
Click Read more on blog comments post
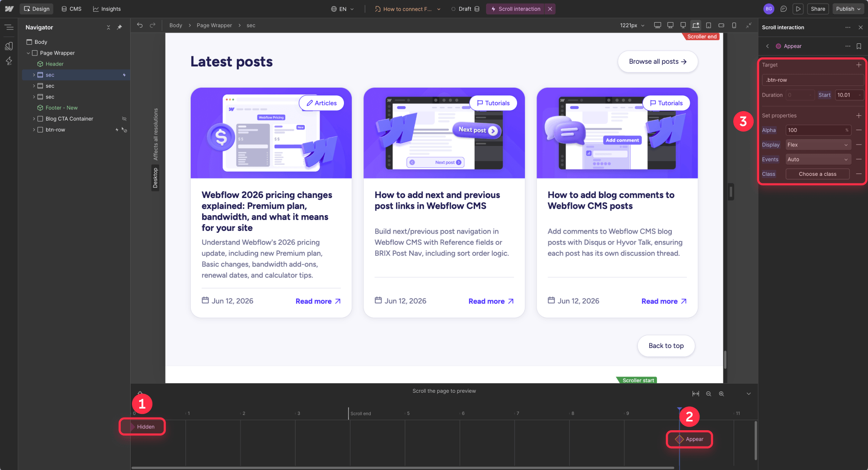[664, 301]
